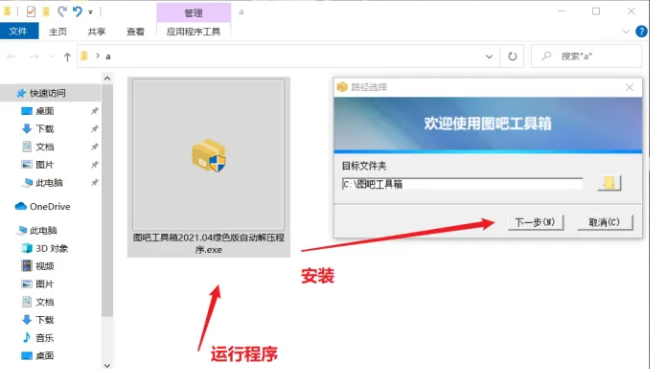Viewport: 650px width, 369px height.
Task: Select the 图吧工具箱2021.04 exe file thumbnail
Action: [x=209, y=167]
